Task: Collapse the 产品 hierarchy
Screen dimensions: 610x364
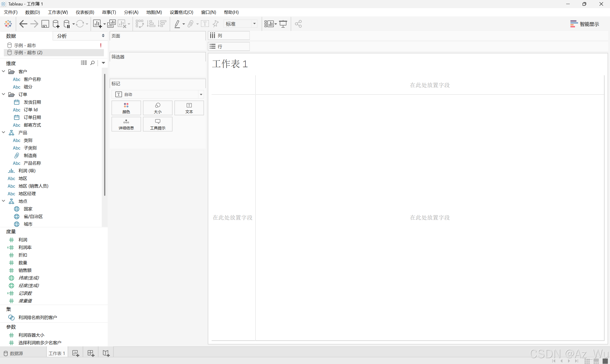Action: 4,132
